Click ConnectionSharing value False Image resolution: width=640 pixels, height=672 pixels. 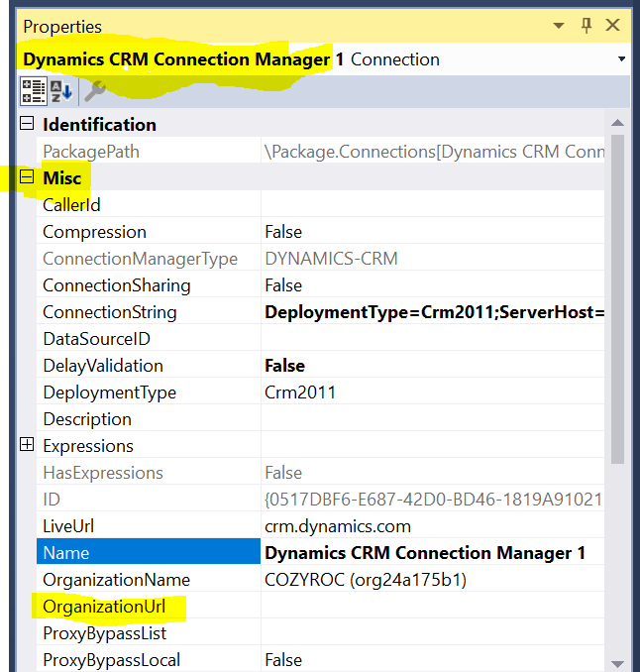[x=433, y=285]
